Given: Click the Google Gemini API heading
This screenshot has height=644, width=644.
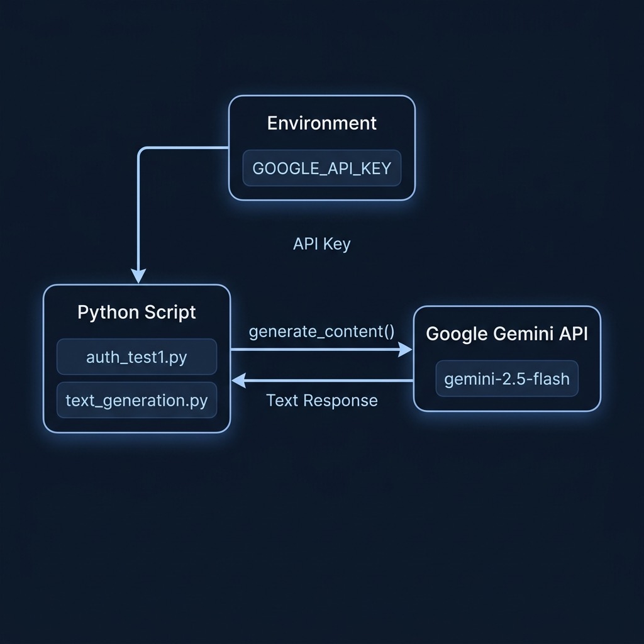Looking at the screenshot, I should pyautogui.click(x=507, y=333).
